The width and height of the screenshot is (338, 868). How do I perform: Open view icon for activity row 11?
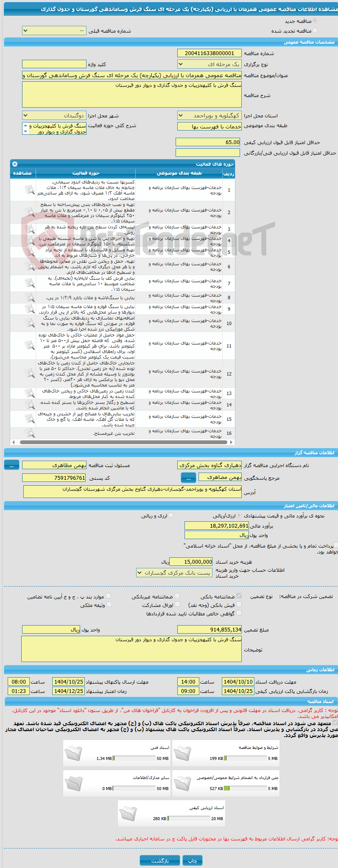point(29,345)
